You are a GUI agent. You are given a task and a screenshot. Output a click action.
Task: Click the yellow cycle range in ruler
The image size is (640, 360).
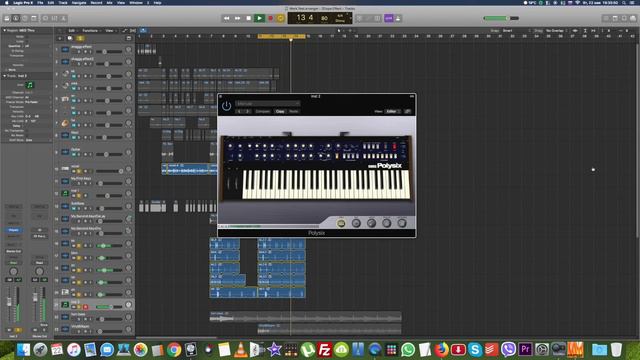[282, 36]
